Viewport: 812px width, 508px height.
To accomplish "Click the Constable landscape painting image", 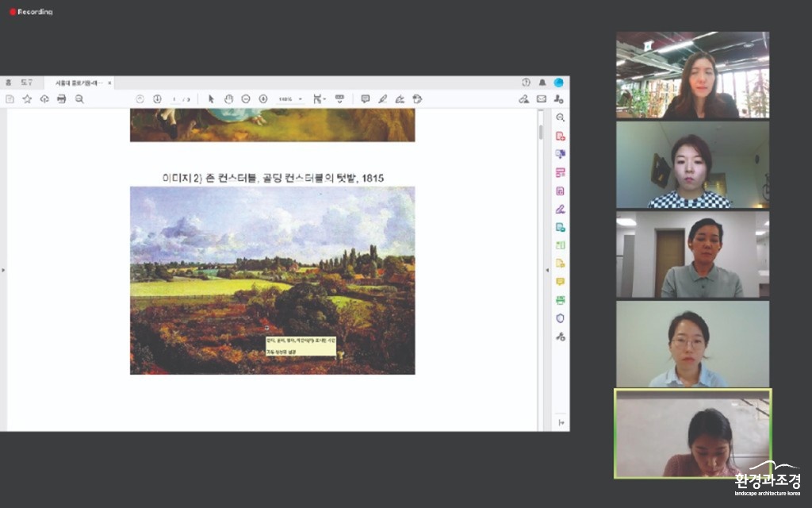I will click(273, 280).
